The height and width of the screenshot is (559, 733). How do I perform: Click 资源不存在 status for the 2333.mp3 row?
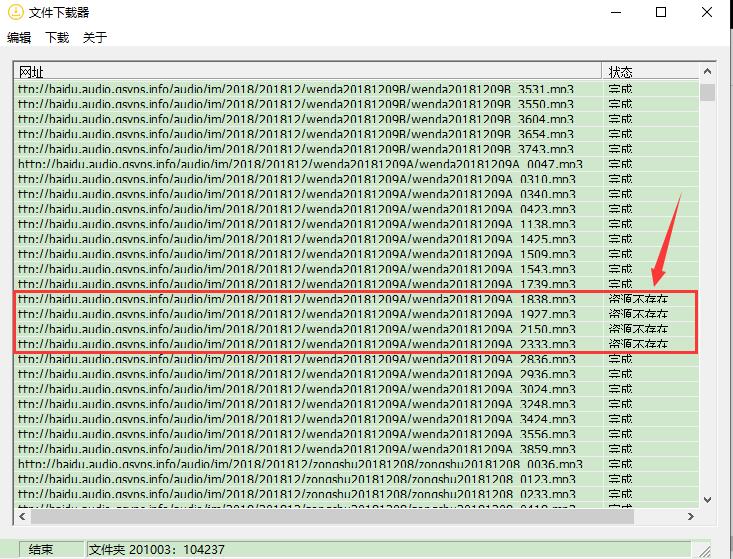638,344
